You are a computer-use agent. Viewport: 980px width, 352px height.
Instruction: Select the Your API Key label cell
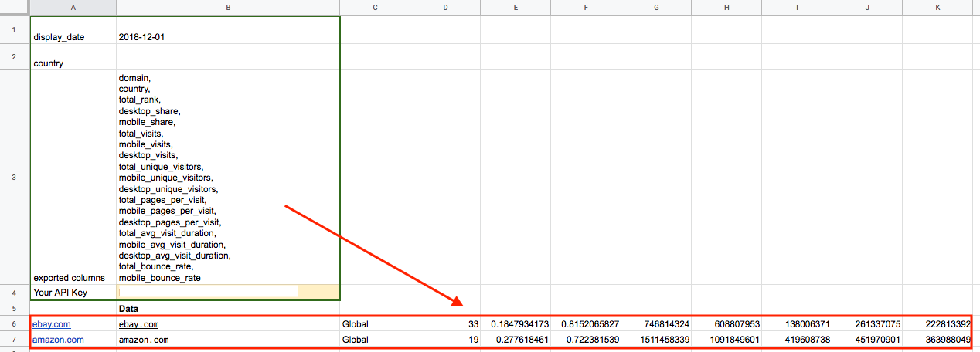point(73,293)
